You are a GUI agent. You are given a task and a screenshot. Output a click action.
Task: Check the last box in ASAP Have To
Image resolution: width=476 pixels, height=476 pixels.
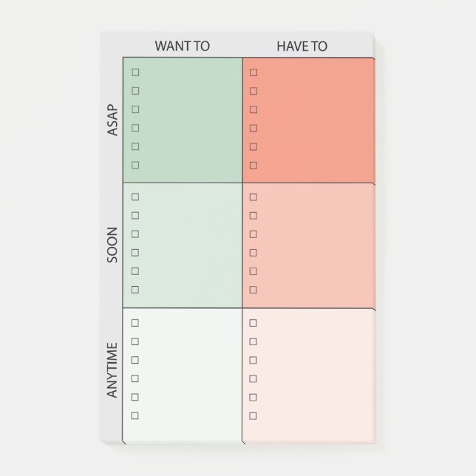coord(254,165)
